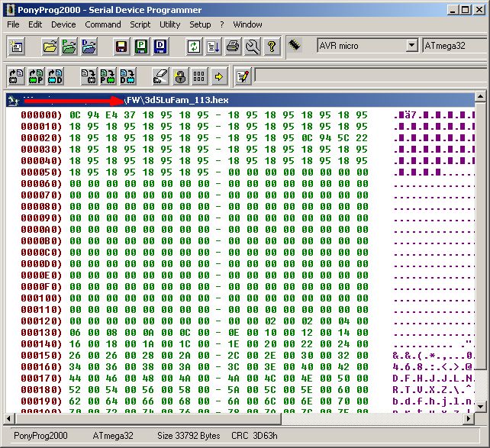The width and height of the screenshot is (490, 448).
Task: Erase device with the eraser icon
Action: [160, 76]
